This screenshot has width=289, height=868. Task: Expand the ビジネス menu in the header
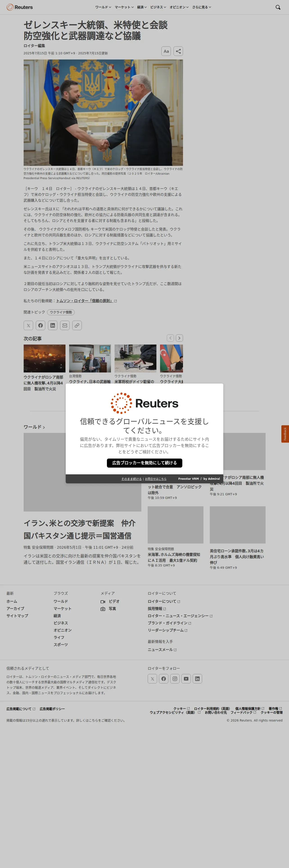click(x=158, y=7)
